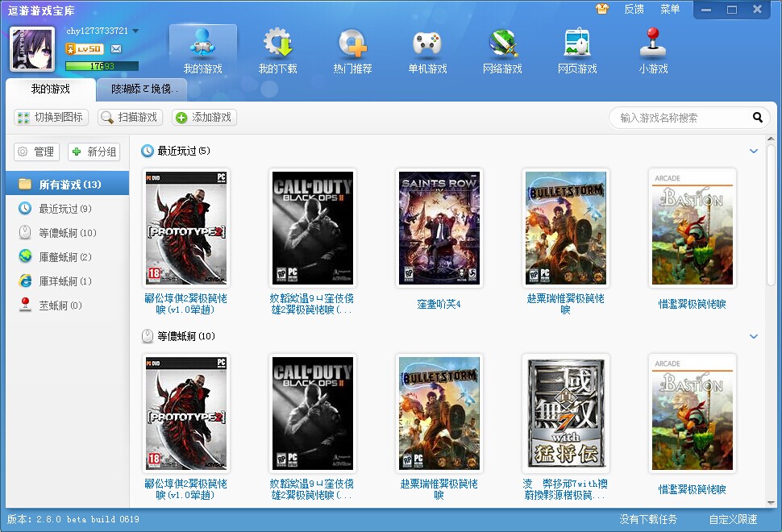Open the mail envelope icon beside Lv50
Screen dimensions: 782x532
coord(116,49)
